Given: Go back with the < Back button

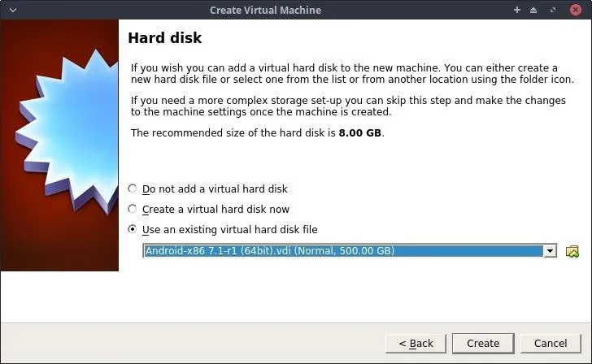Looking at the screenshot, I should (416, 343).
